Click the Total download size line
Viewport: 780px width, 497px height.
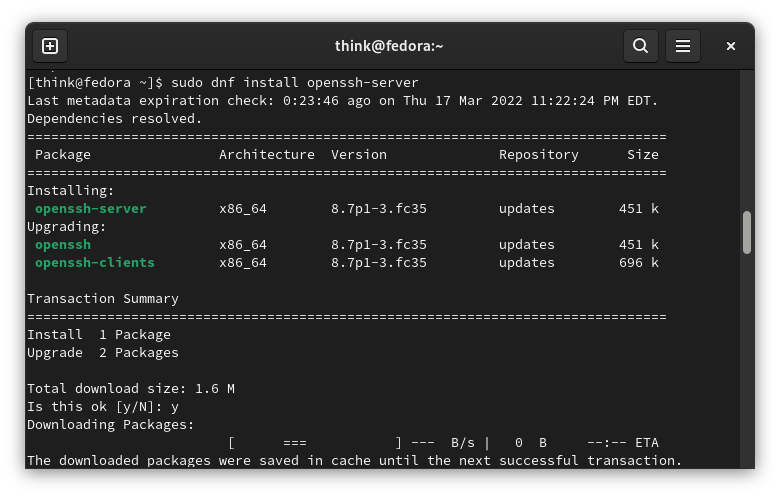pyautogui.click(x=131, y=389)
